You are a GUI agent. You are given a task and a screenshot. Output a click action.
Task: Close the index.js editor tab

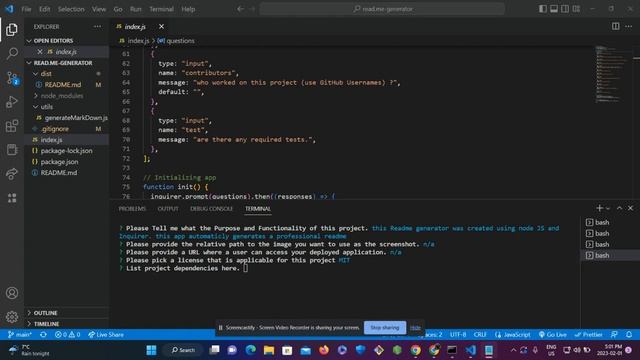pyautogui.click(x=161, y=27)
